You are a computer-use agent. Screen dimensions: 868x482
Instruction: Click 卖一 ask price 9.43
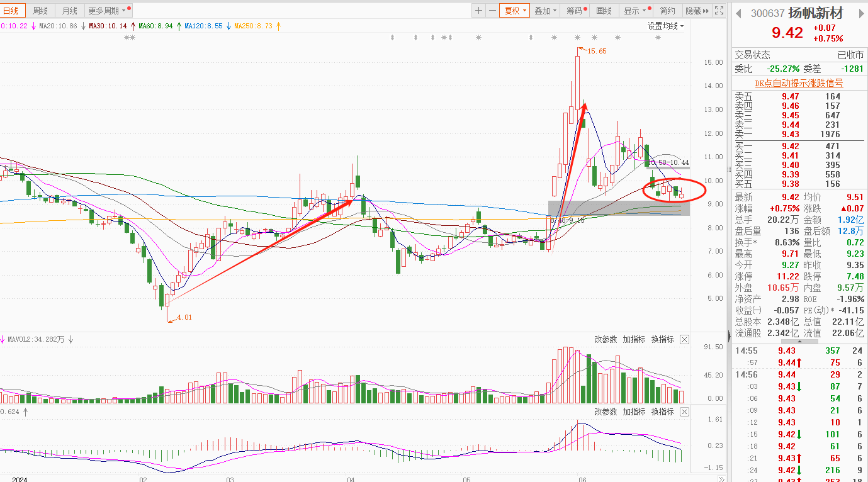tap(791, 134)
